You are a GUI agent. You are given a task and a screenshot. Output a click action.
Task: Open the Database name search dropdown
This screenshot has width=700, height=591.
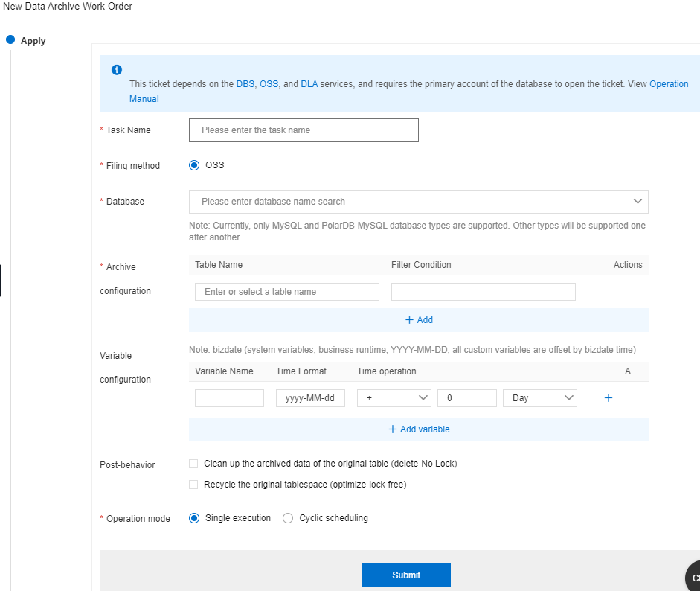click(418, 202)
